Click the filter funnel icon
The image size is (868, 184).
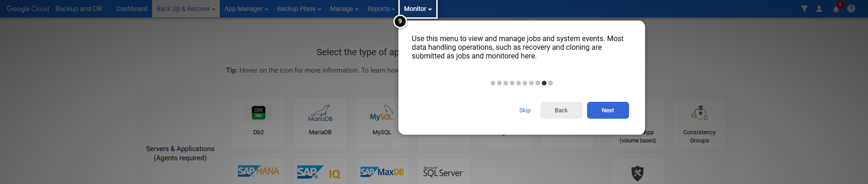click(804, 9)
